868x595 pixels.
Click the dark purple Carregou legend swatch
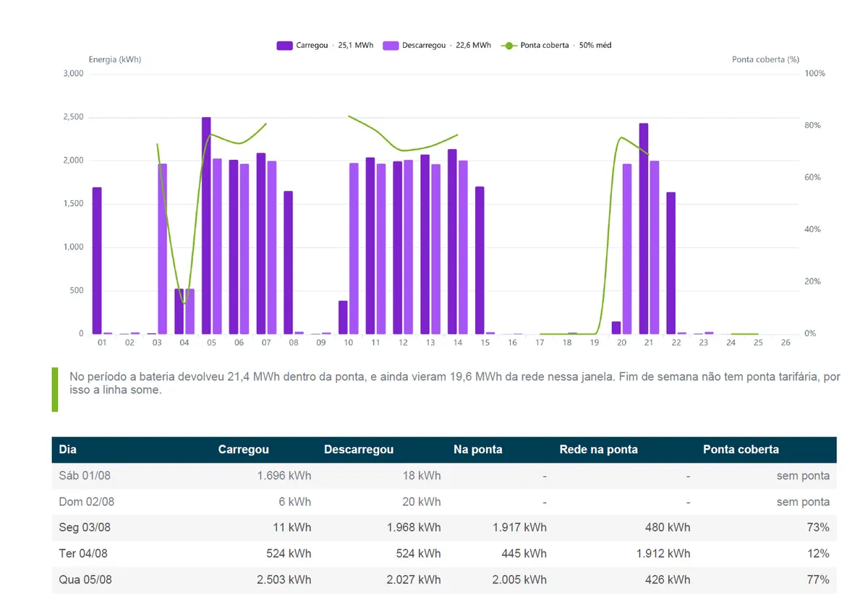(284, 46)
